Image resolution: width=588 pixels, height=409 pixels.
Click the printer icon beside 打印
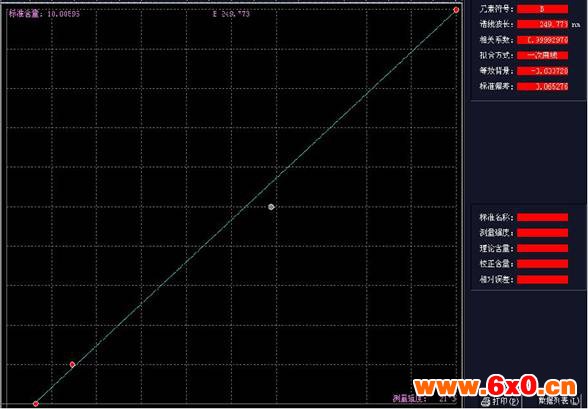486,402
